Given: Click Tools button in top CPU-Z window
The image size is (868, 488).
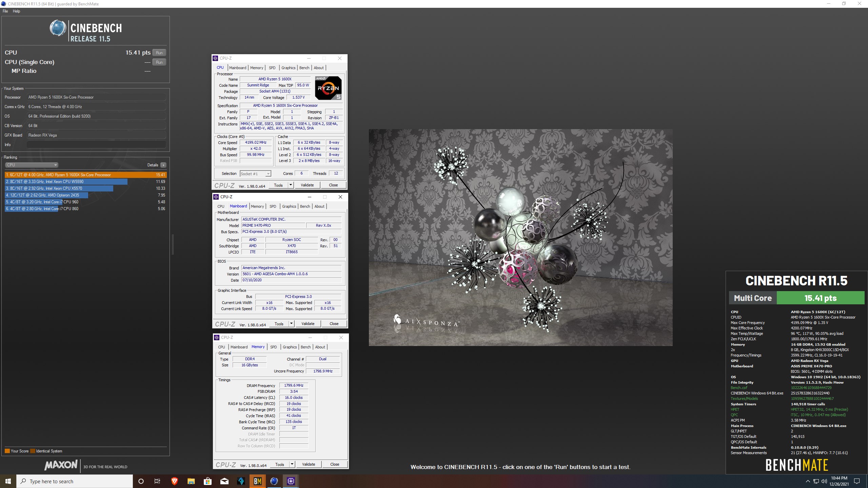Looking at the screenshot, I should point(278,185).
